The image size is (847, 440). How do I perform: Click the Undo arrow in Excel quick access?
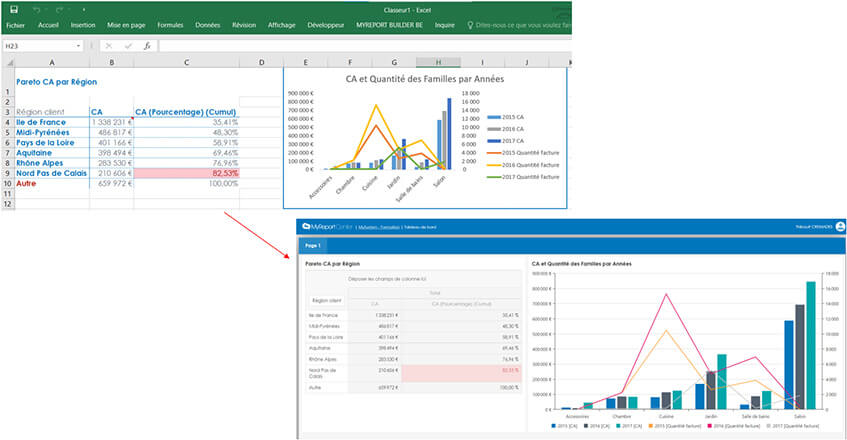click(36, 10)
